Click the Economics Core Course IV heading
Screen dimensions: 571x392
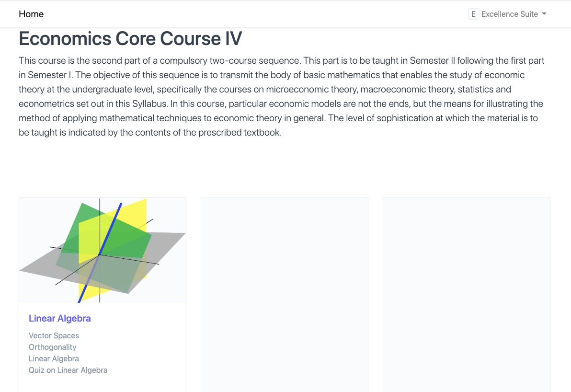[x=130, y=38]
